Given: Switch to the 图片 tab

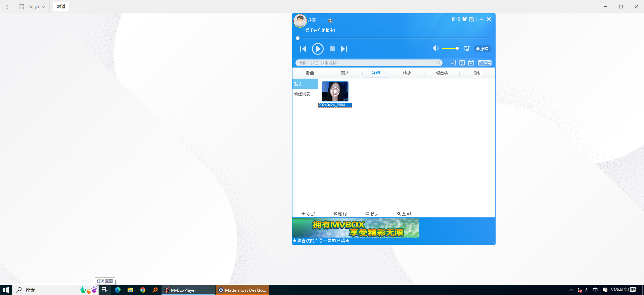Looking at the screenshot, I should click(x=345, y=73).
